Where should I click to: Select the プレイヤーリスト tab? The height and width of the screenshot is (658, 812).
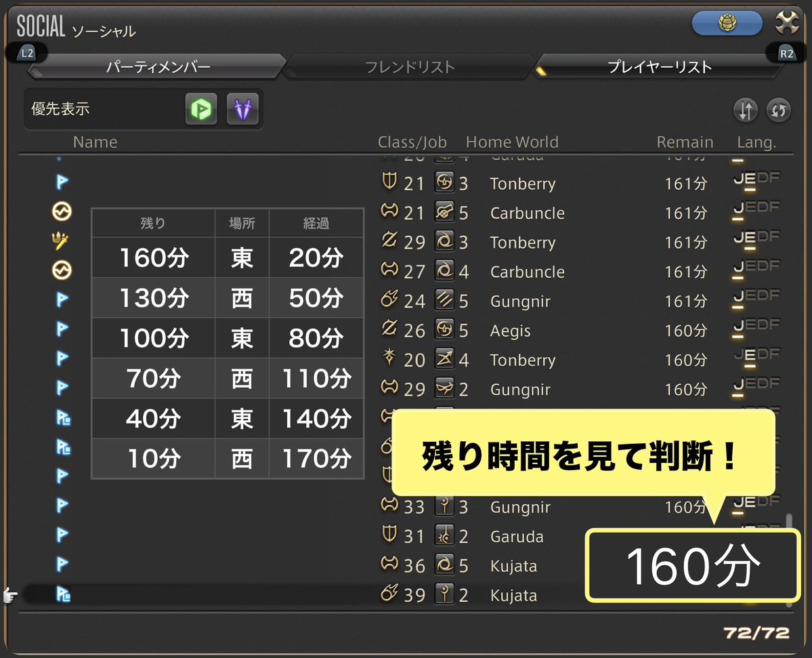pos(659,67)
